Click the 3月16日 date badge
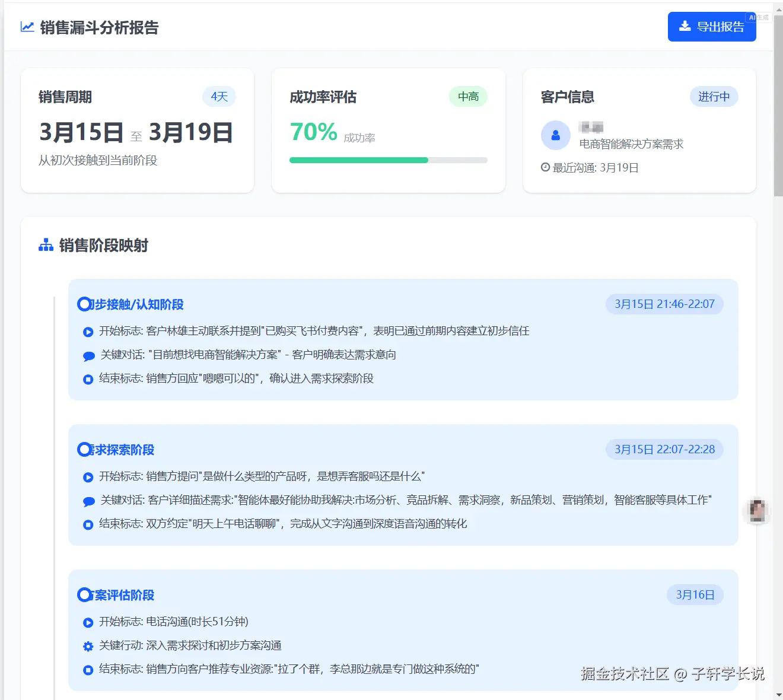This screenshot has height=700, width=783. pyautogui.click(x=695, y=595)
